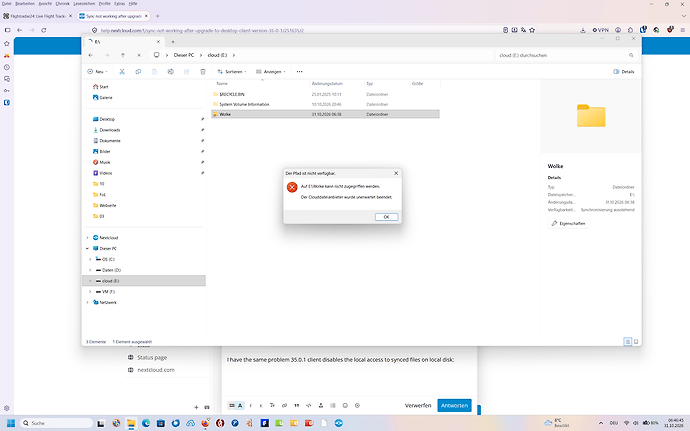Open the Anzeigen dropdown
Image resolution: width=690 pixels, height=431 pixels.
(271, 71)
